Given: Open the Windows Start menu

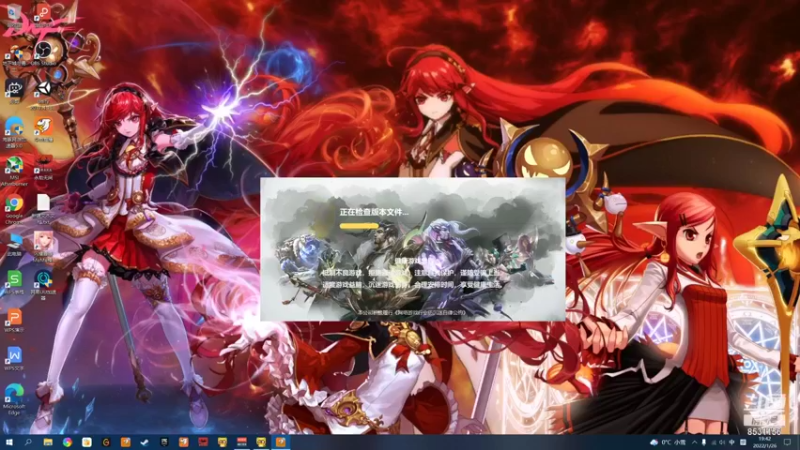Looking at the screenshot, I should [x=9, y=442].
